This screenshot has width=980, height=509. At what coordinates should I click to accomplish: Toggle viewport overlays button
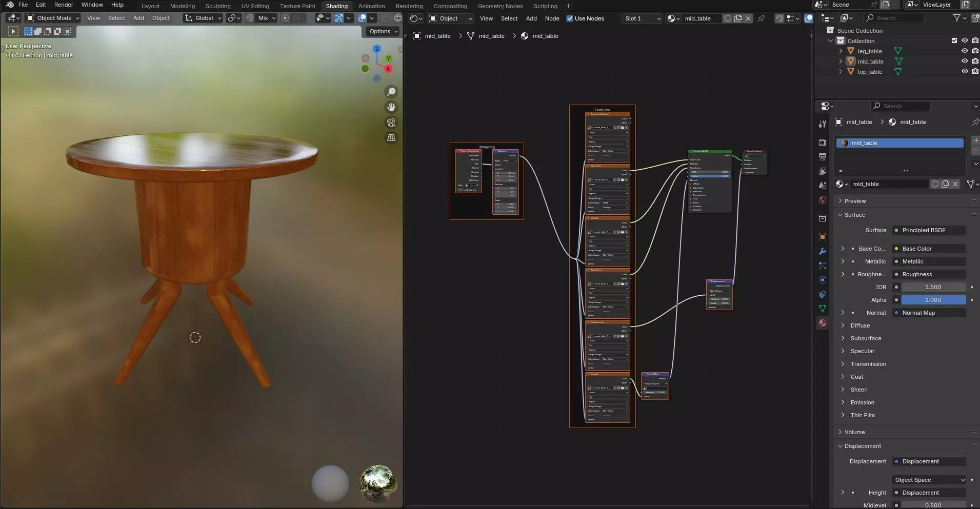[x=362, y=18]
